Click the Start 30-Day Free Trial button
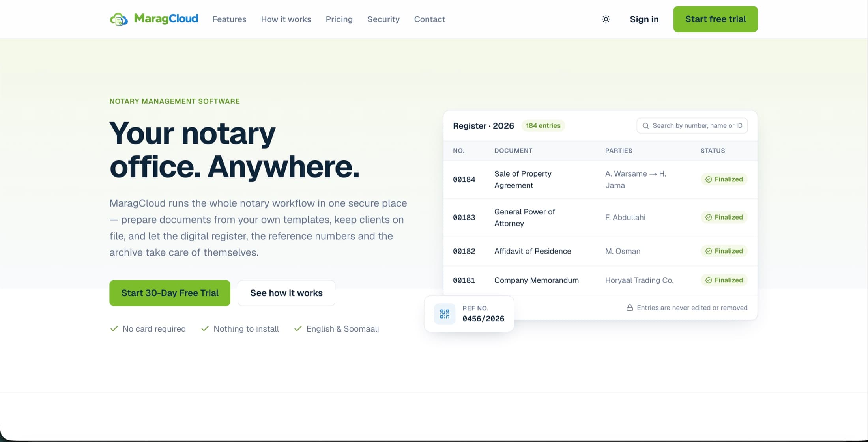The image size is (868, 442). (x=170, y=293)
